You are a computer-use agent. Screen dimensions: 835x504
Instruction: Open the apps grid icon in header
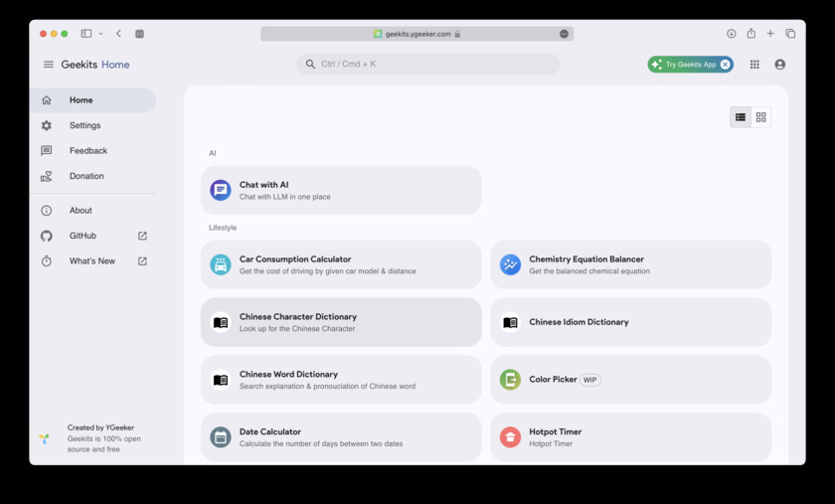(754, 65)
